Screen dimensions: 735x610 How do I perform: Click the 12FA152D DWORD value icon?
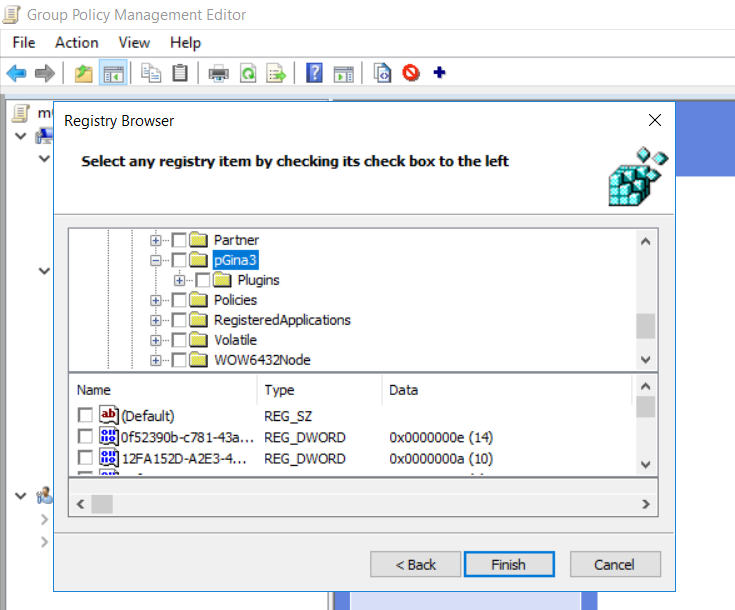[109, 458]
